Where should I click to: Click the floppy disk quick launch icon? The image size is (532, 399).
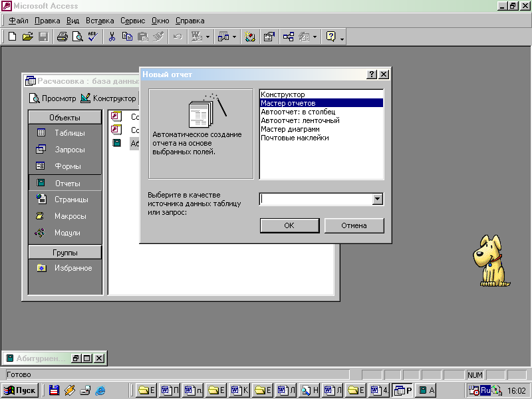[55, 390]
